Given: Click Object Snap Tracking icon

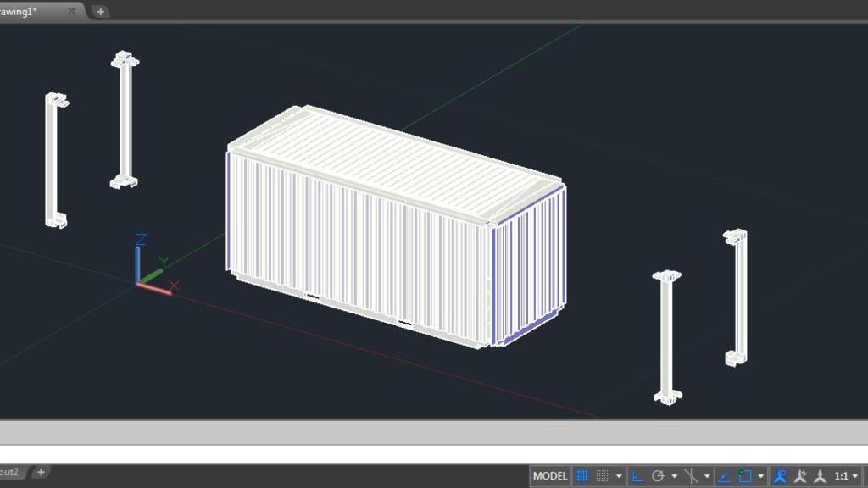Looking at the screenshot, I should (726, 476).
